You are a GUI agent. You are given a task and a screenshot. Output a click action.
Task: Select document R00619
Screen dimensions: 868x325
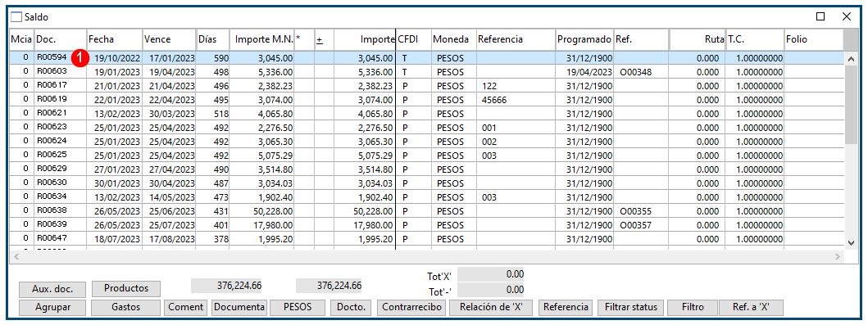click(52, 100)
